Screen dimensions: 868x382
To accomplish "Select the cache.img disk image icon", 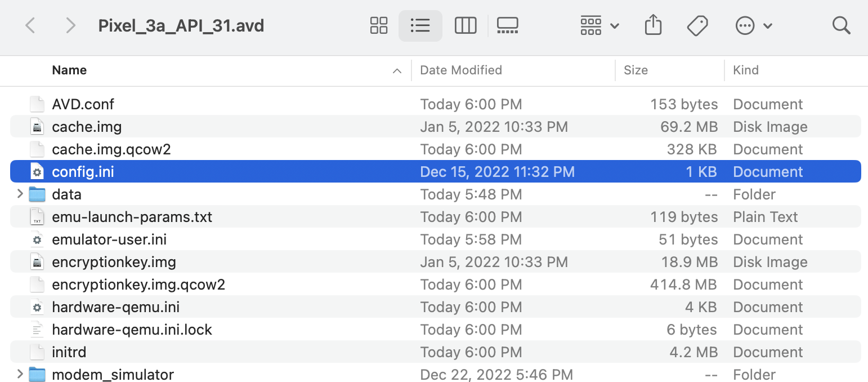I will 37,127.
